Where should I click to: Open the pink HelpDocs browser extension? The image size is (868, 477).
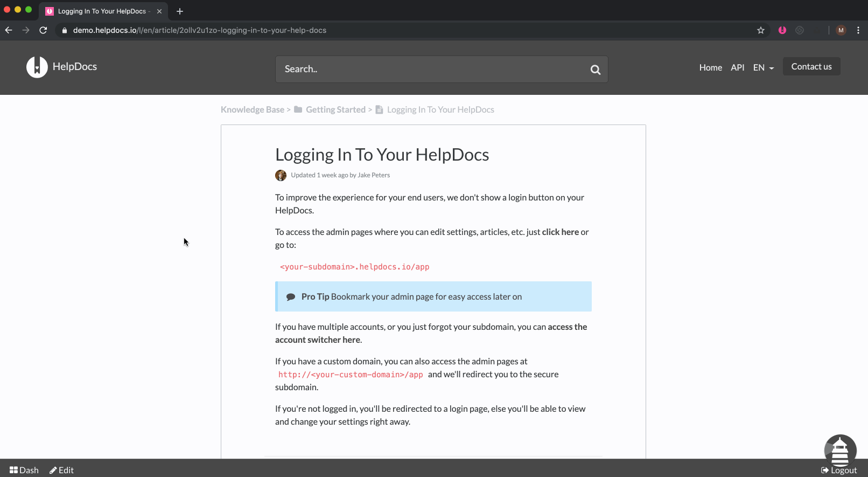(x=782, y=30)
